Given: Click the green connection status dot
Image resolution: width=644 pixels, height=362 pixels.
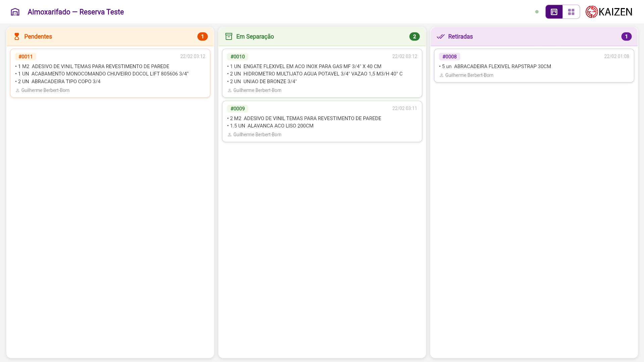Looking at the screenshot, I should [537, 12].
